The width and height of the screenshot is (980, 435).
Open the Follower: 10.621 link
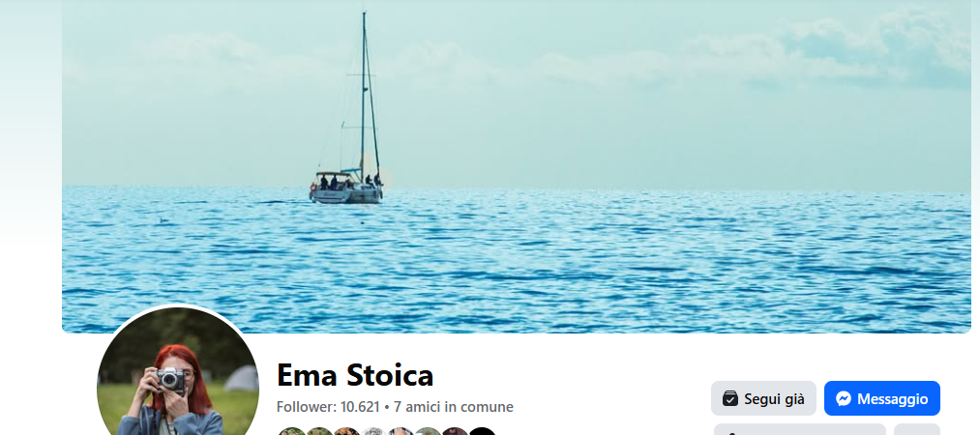[x=328, y=407]
